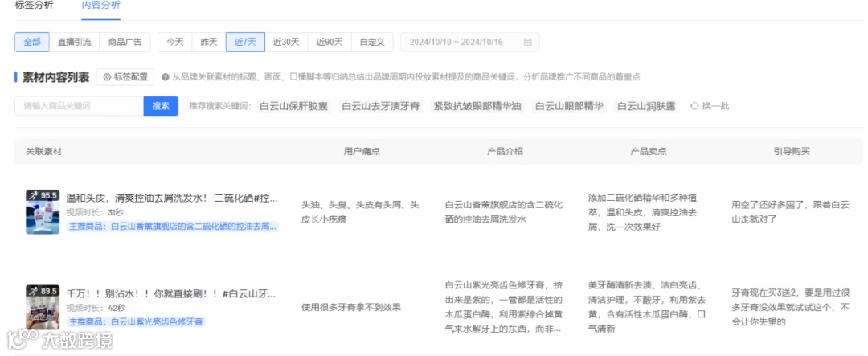Click the 产品介绍 column header

pos(505,152)
